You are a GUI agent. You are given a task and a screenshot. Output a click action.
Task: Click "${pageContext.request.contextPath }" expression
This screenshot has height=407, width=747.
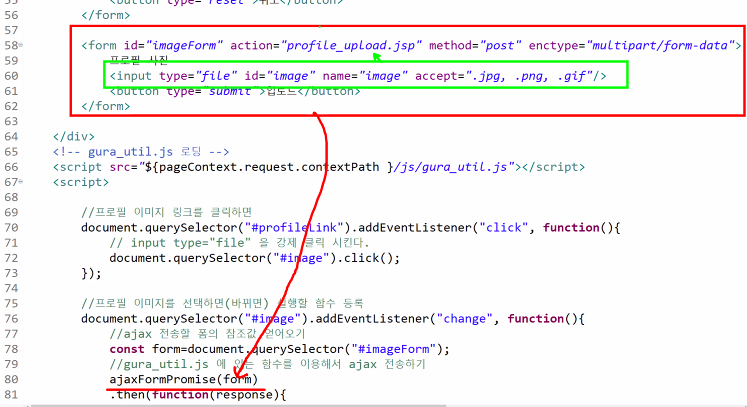point(269,167)
